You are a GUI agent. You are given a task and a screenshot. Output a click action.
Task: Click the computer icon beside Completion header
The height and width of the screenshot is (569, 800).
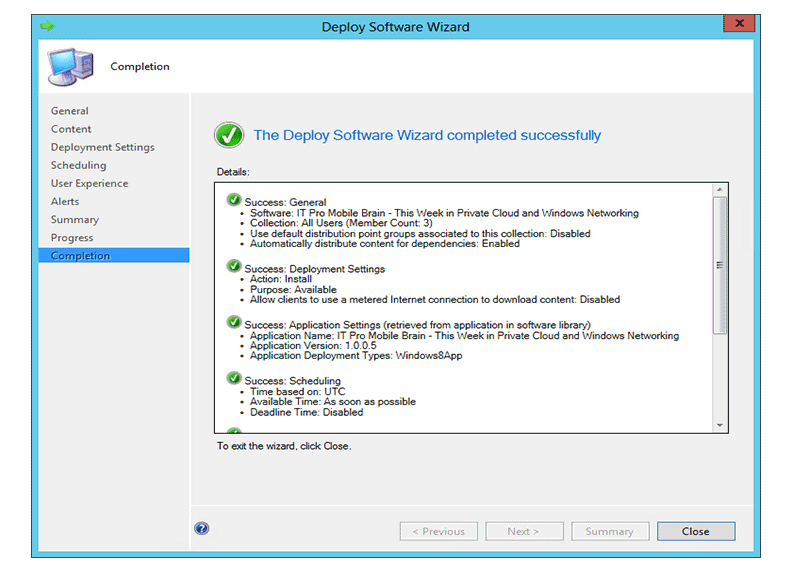coord(71,66)
